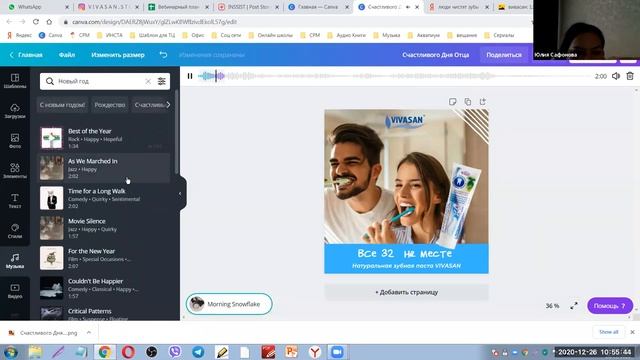Viewport: 640px width, 360px height.
Task: Click the undo arrow in top bar
Action: [x=163, y=55]
